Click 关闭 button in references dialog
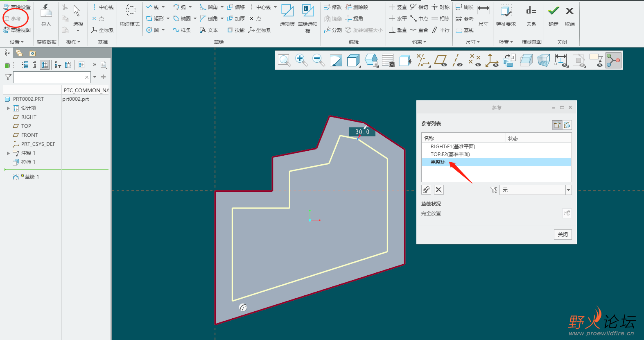This screenshot has height=340, width=644. click(x=563, y=234)
